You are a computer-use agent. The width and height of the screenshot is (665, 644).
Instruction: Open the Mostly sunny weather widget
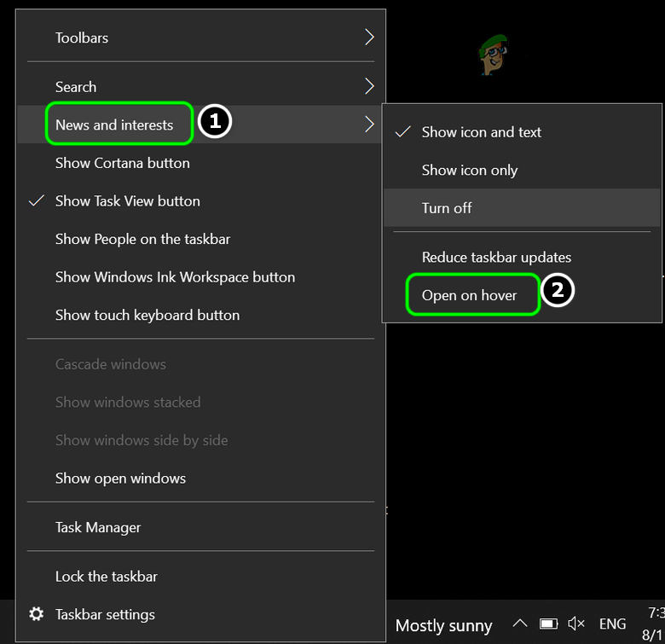tap(444, 625)
